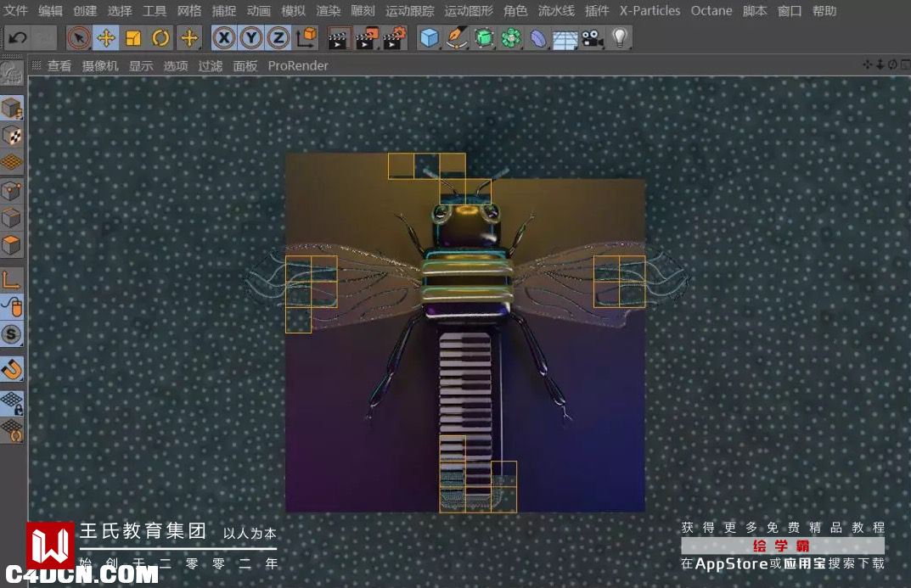This screenshot has height=588, width=911.
Task: Open the Octane menu
Action: [711, 10]
